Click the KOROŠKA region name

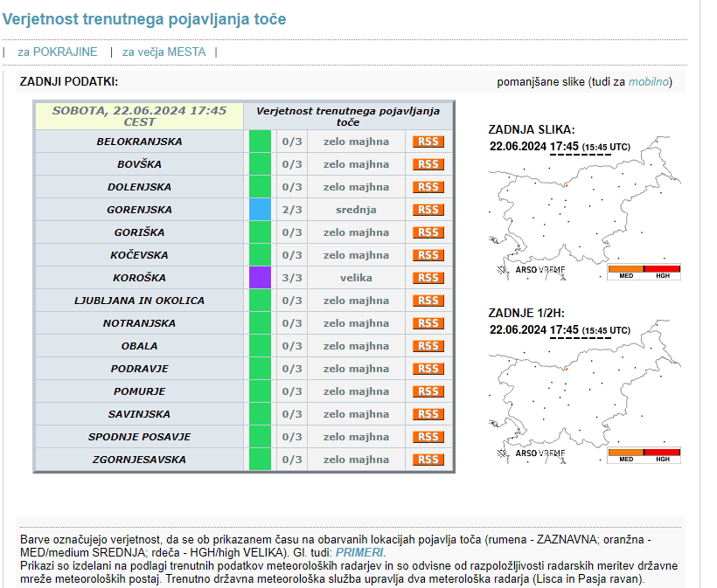(139, 278)
